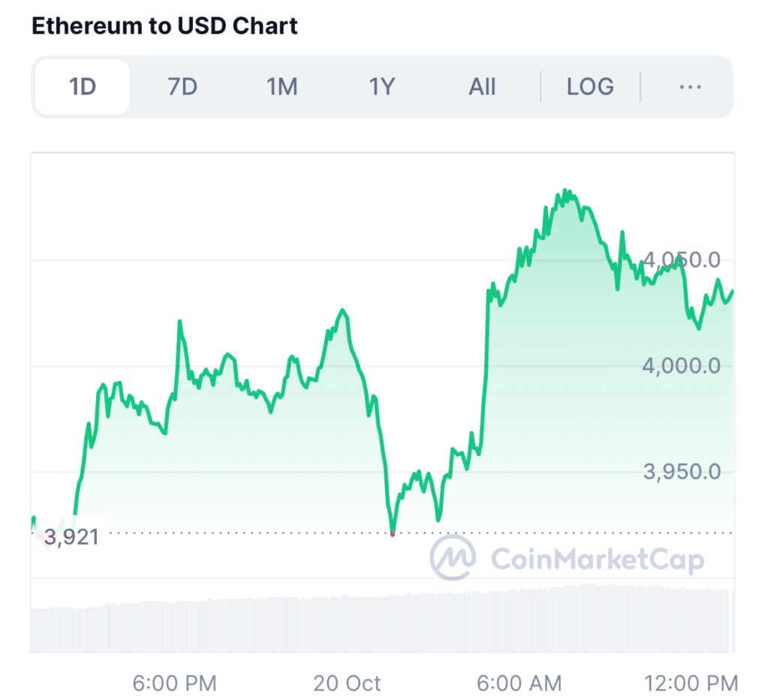The image size is (765, 700).
Task: Click the 4,050.0 price axis label
Action: [682, 260]
